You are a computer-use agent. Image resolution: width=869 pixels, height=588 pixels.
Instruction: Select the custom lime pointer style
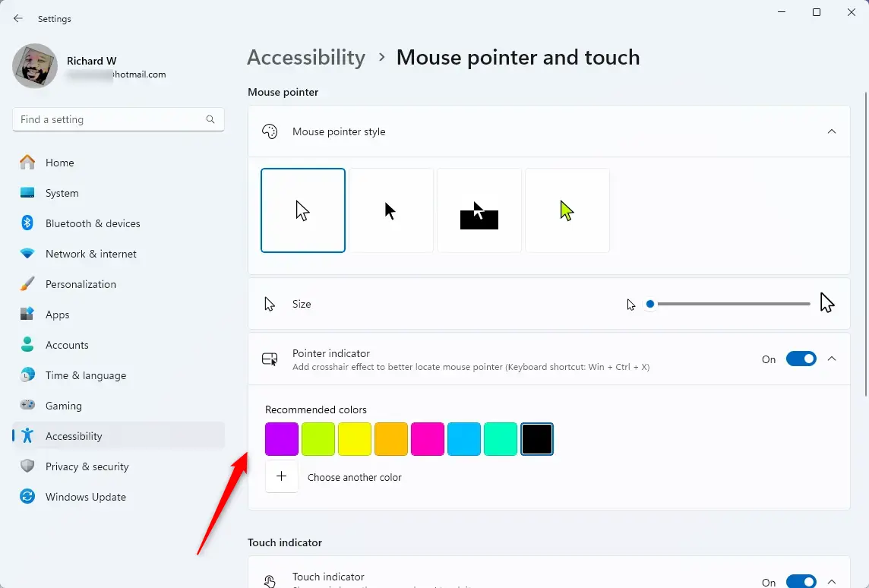[567, 210]
